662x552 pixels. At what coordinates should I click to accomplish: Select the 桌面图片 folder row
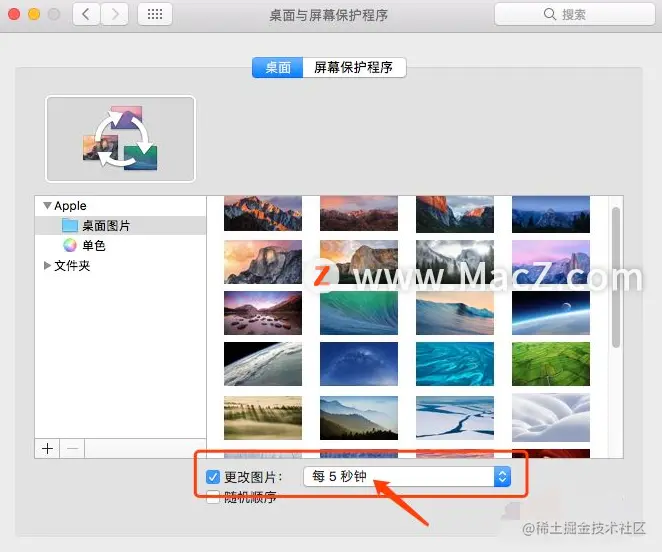click(120, 226)
